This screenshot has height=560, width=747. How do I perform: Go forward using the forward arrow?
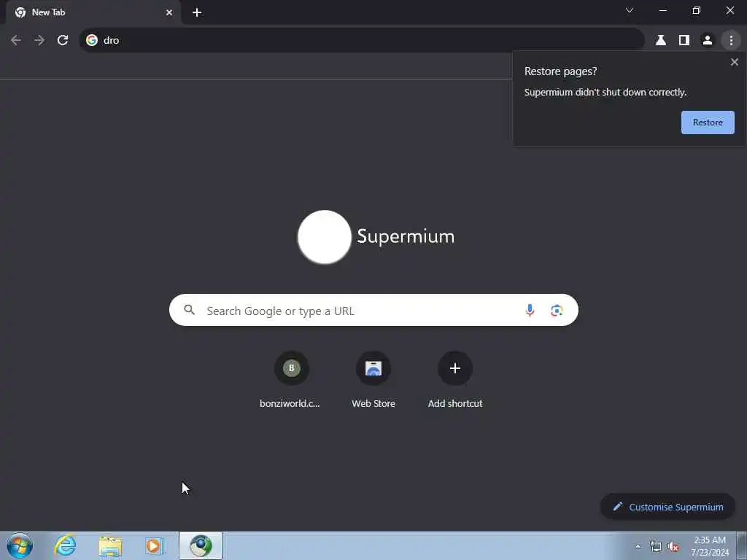point(39,41)
